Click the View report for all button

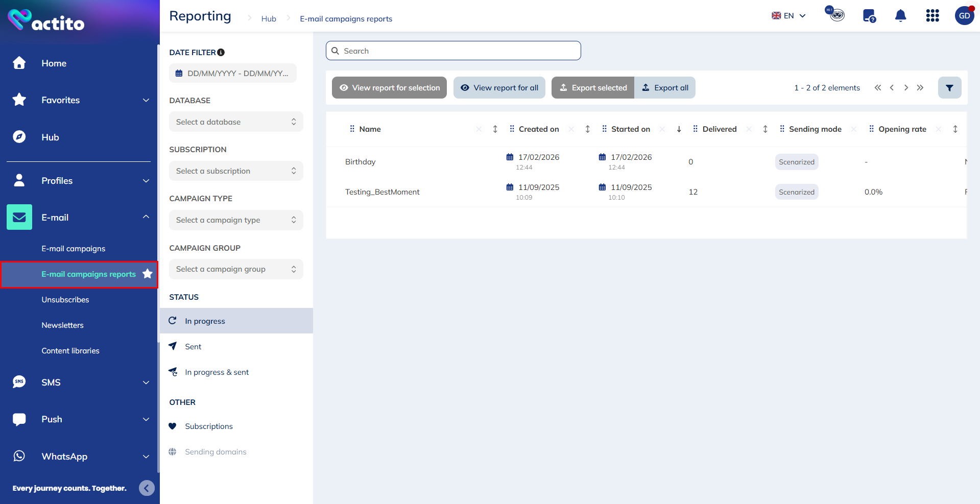pos(499,88)
